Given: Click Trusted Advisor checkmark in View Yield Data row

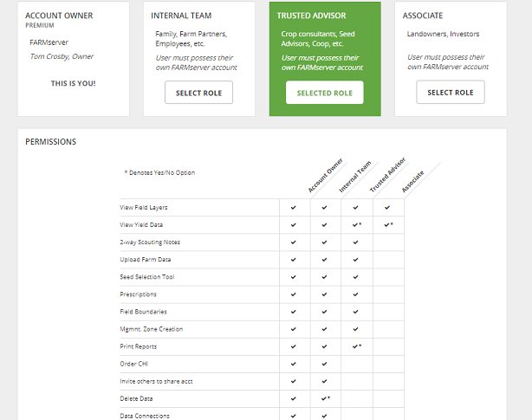Looking at the screenshot, I should 357,225.
